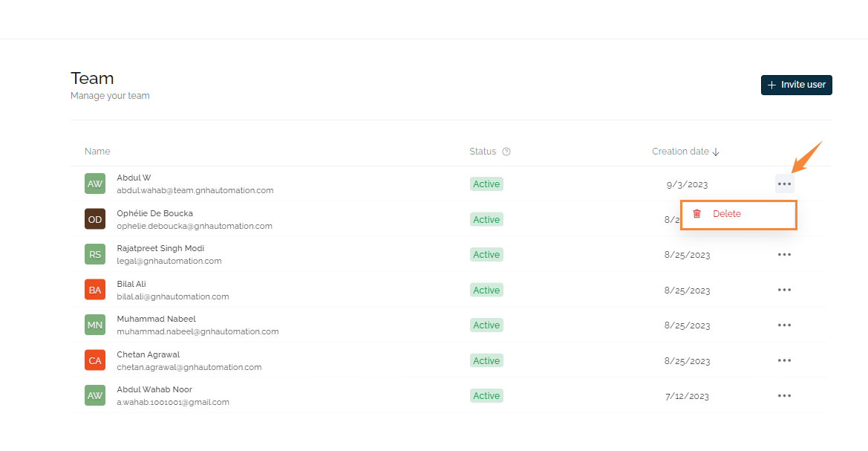Open three-dot menu for Muhammad Nabeel

(784, 325)
